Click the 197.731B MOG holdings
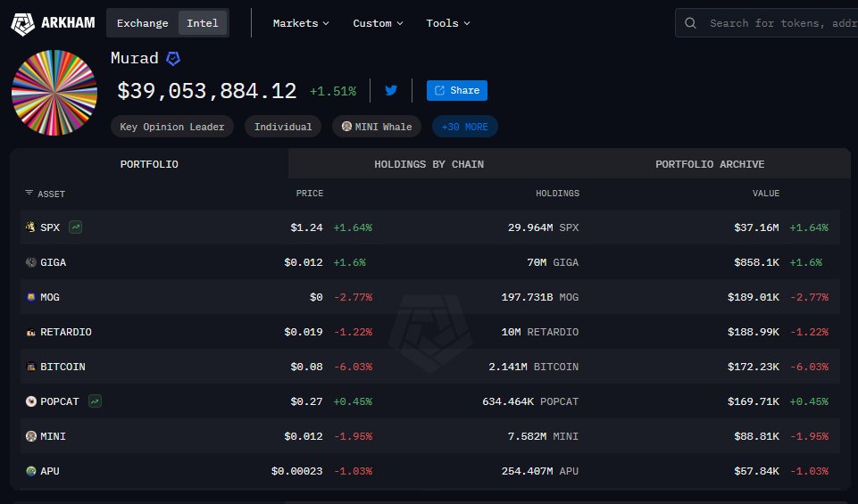Screen dimensions: 858x504 (539, 297)
